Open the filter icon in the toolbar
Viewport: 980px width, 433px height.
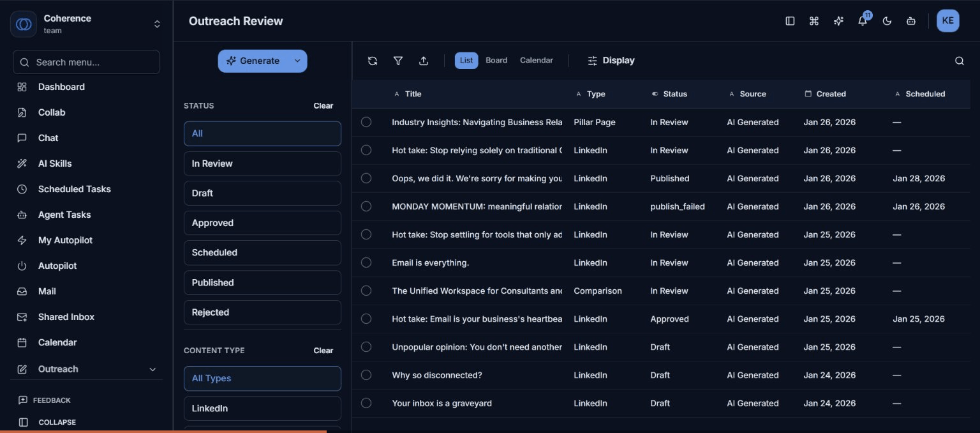point(398,60)
